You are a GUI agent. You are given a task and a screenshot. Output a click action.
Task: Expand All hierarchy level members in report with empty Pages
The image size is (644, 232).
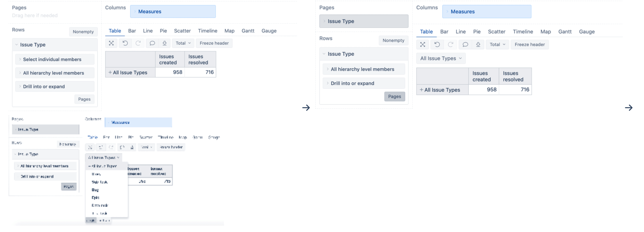(55, 73)
